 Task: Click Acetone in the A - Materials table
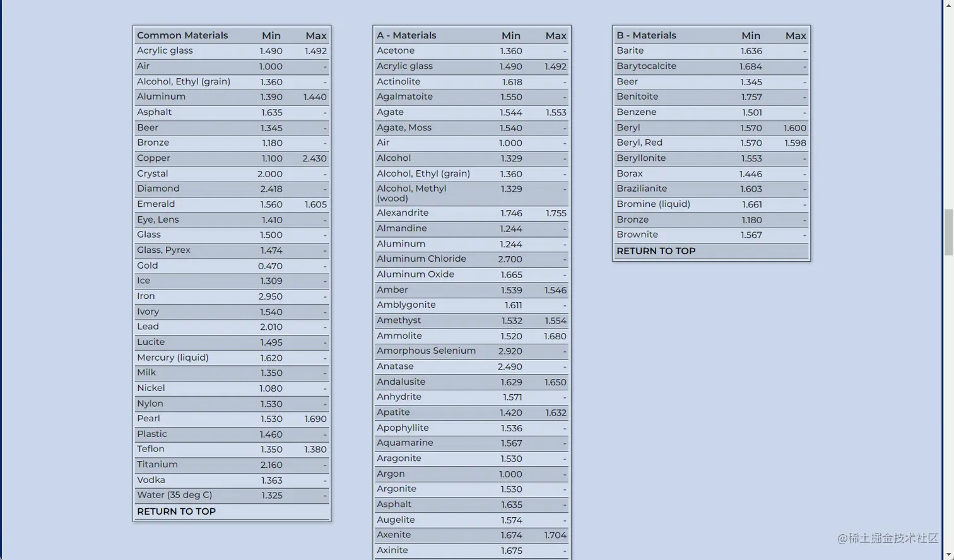[x=396, y=50]
